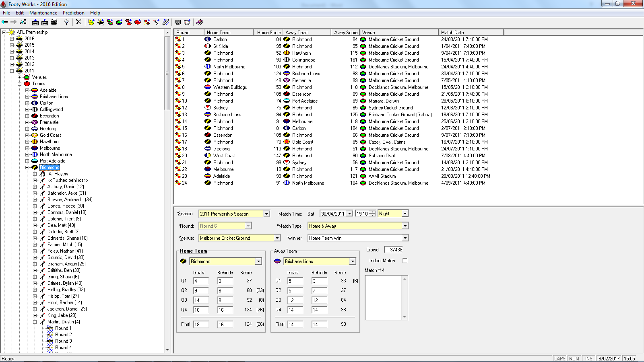
Task: Open the File menu
Action: pyautogui.click(x=6, y=13)
